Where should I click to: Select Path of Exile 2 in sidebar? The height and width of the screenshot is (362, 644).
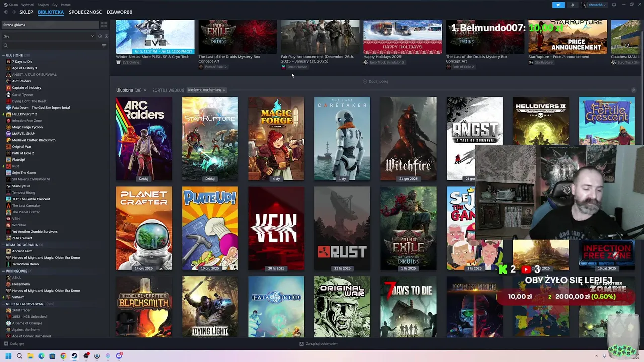click(x=23, y=153)
